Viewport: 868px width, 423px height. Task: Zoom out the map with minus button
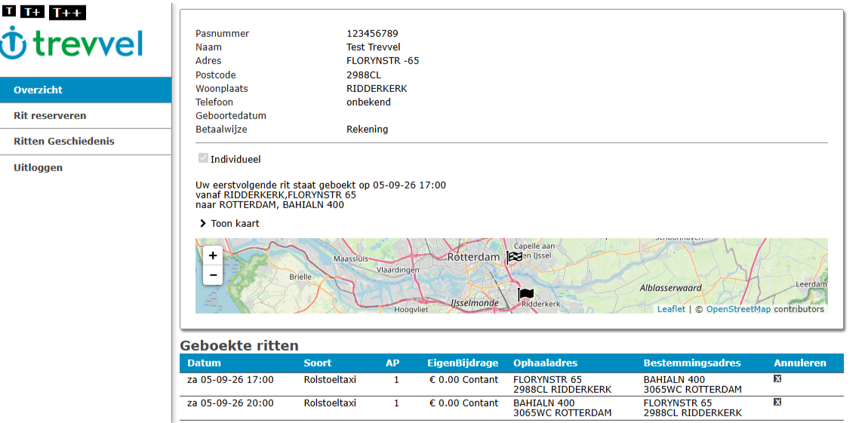pos(213,274)
